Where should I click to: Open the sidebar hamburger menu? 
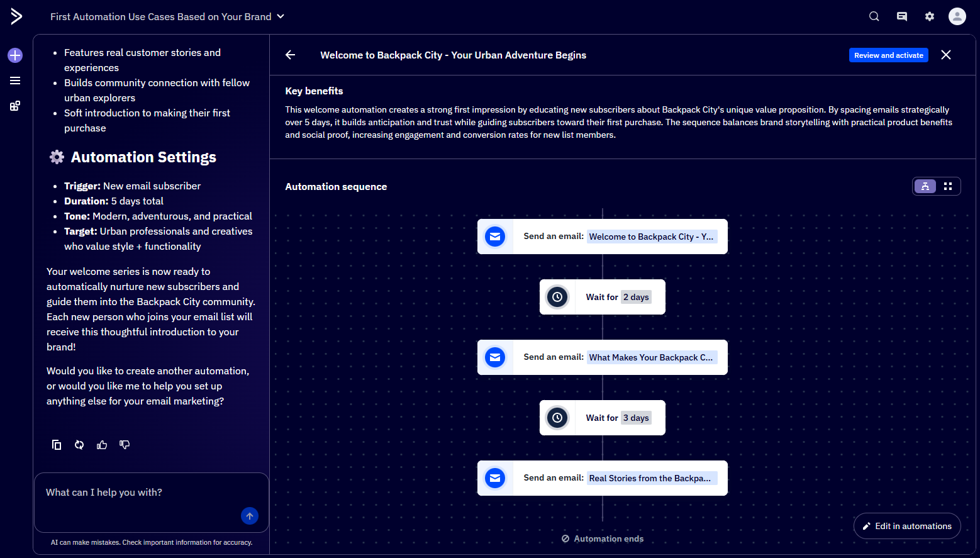point(14,81)
